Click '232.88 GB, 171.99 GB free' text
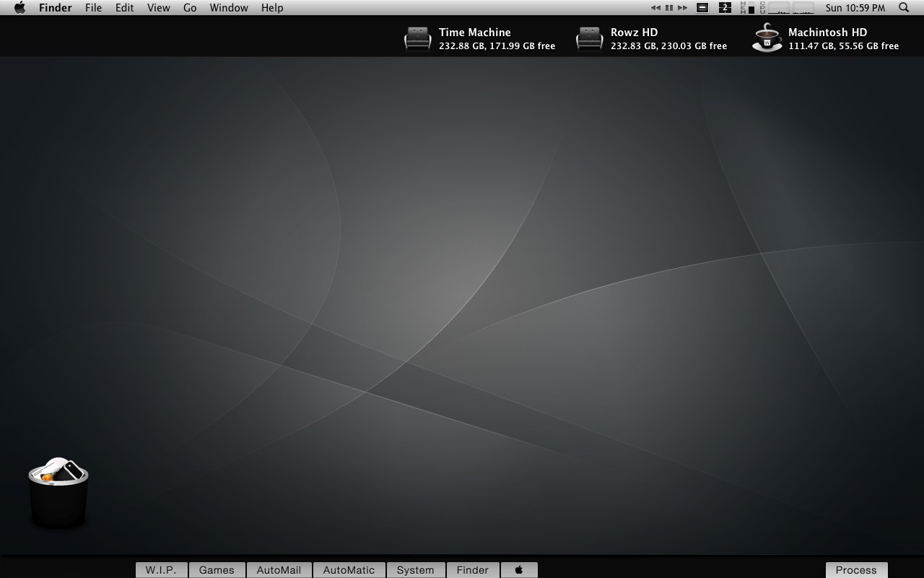The width and height of the screenshot is (924, 578). [497, 46]
